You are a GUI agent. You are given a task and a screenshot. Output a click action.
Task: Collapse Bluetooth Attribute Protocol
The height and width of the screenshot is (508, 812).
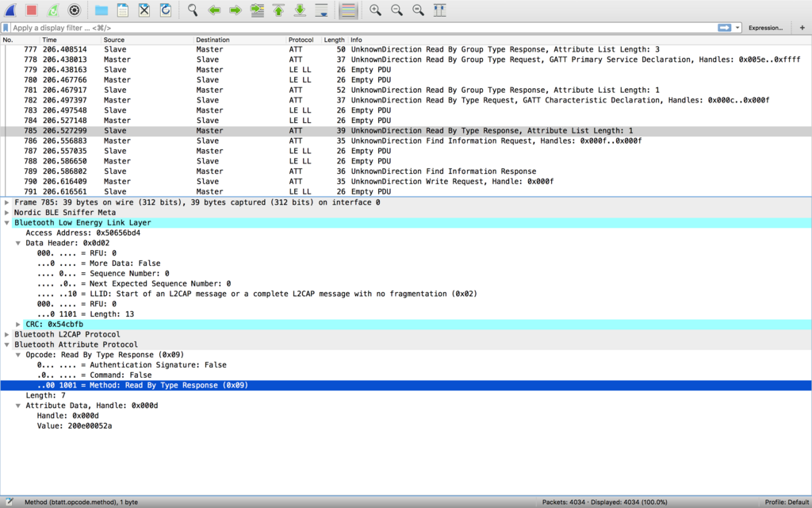[6, 344]
